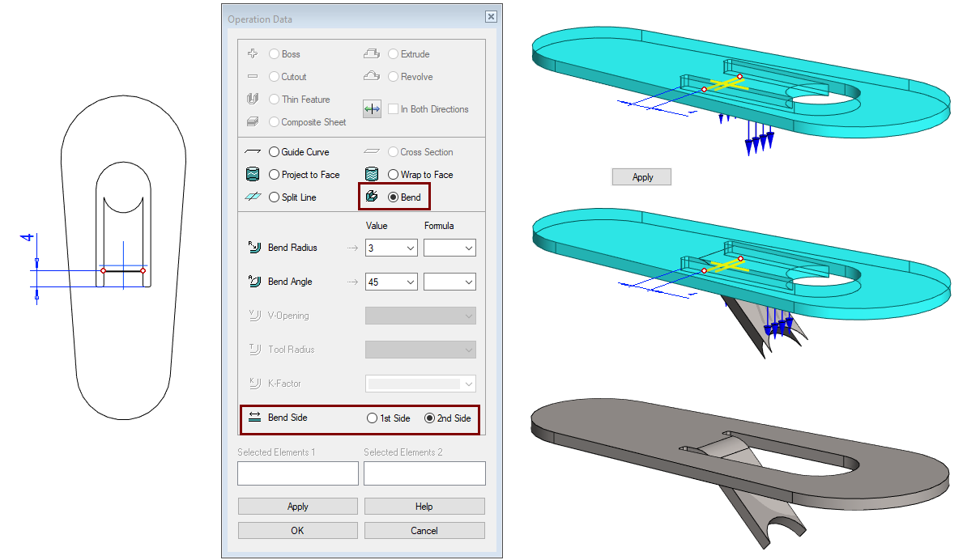Click the Revolve icon
967x560 pixels.
[371, 74]
